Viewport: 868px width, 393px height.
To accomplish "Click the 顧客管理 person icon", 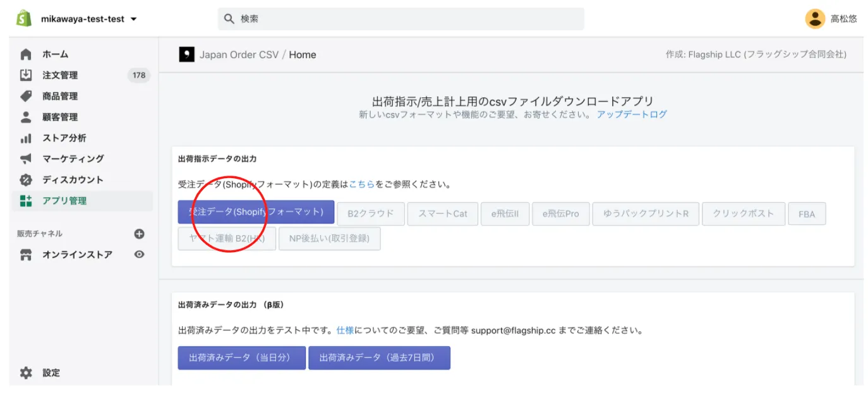I will click(26, 117).
